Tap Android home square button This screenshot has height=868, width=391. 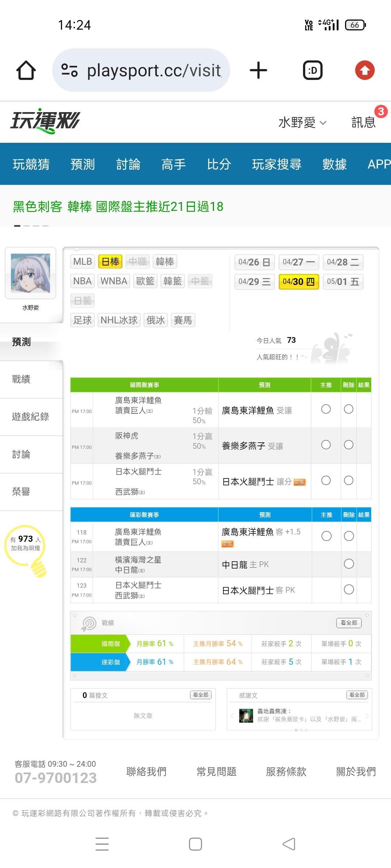click(195, 844)
